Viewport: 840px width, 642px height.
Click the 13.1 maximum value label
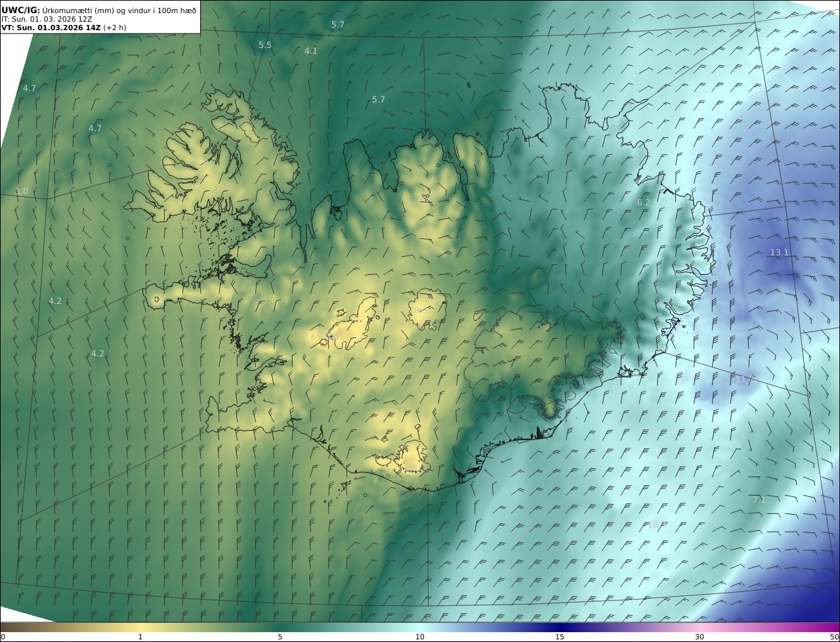pyautogui.click(x=780, y=253)
